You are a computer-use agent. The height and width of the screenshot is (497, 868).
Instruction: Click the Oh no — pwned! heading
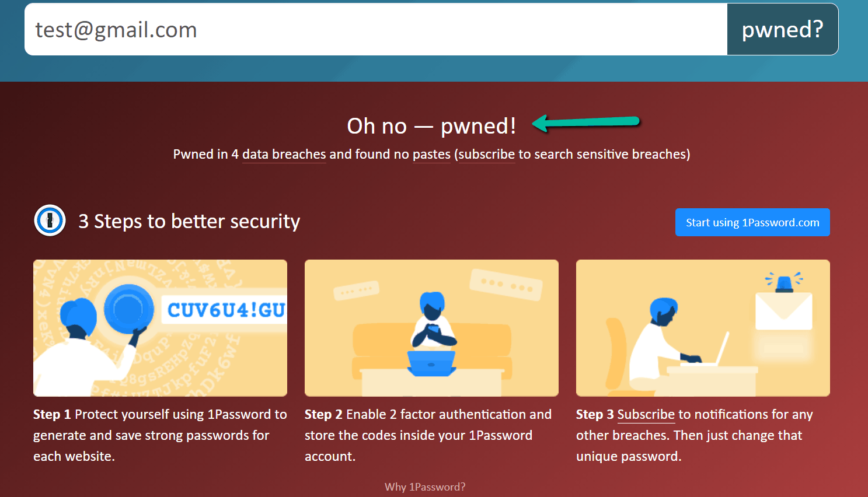pyautogui.click(x=431, y=125)
